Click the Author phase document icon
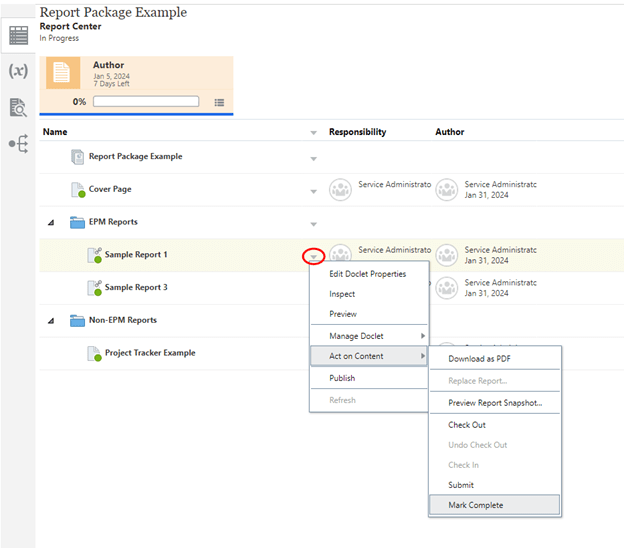624x548 pixels. click(x=62, y=73)
